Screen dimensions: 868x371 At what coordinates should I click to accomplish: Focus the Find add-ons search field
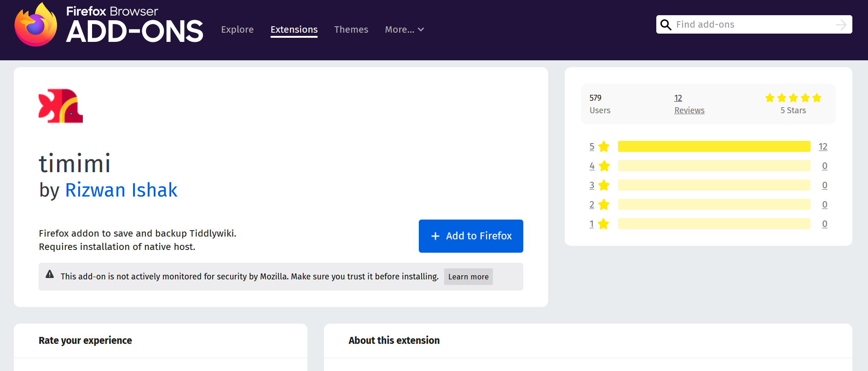752,25
